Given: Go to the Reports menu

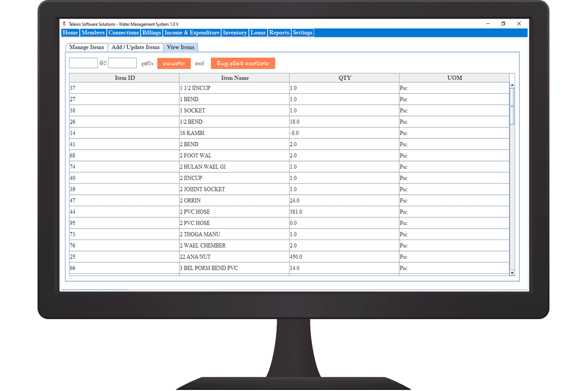Looking at the screenshot, I should [279, 33].
